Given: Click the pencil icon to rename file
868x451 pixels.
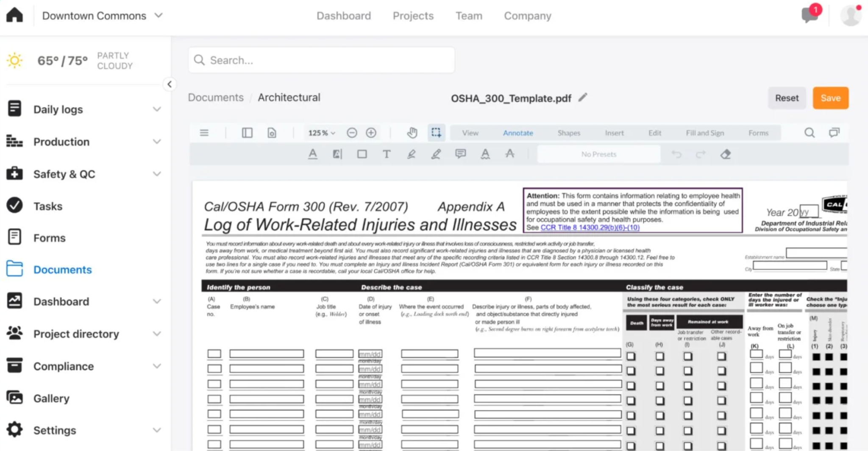Looking at the screenshot, I should click(x=583, y=97).
